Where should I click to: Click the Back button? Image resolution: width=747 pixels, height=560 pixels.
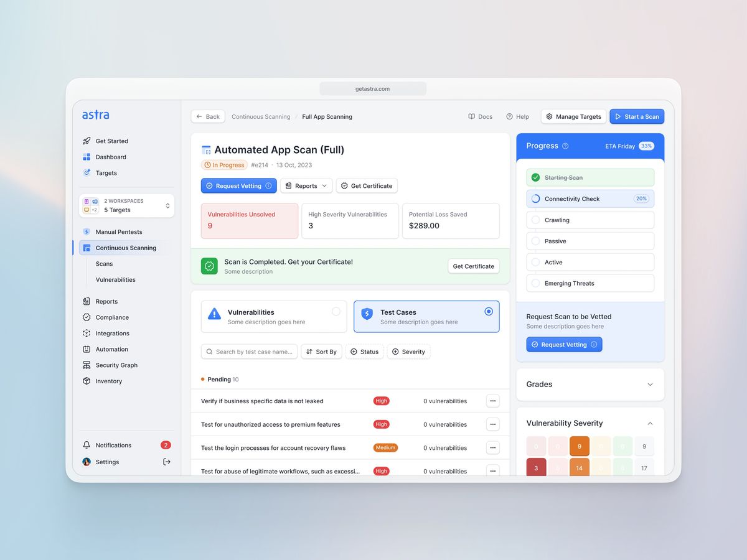coord(208,116)
